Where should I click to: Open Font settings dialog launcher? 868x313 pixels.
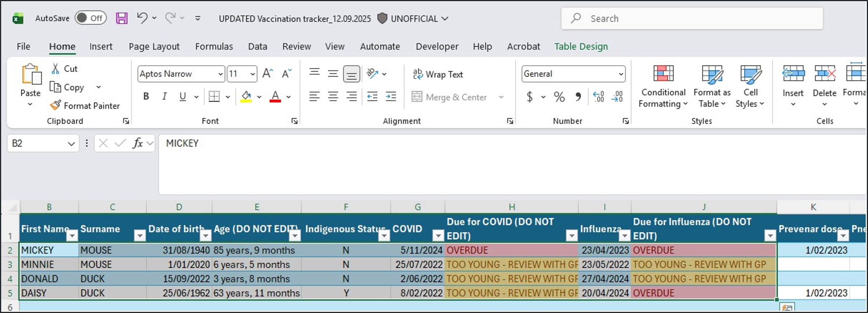pos(294,121)
